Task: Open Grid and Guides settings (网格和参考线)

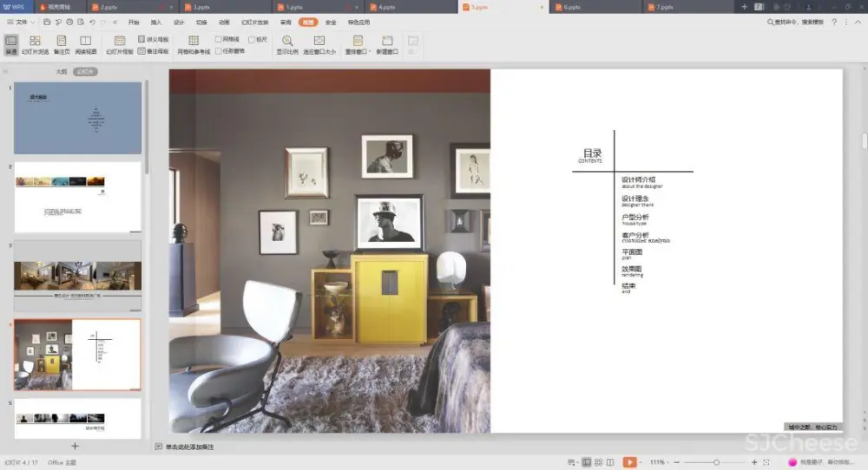Action: point(194,45)
